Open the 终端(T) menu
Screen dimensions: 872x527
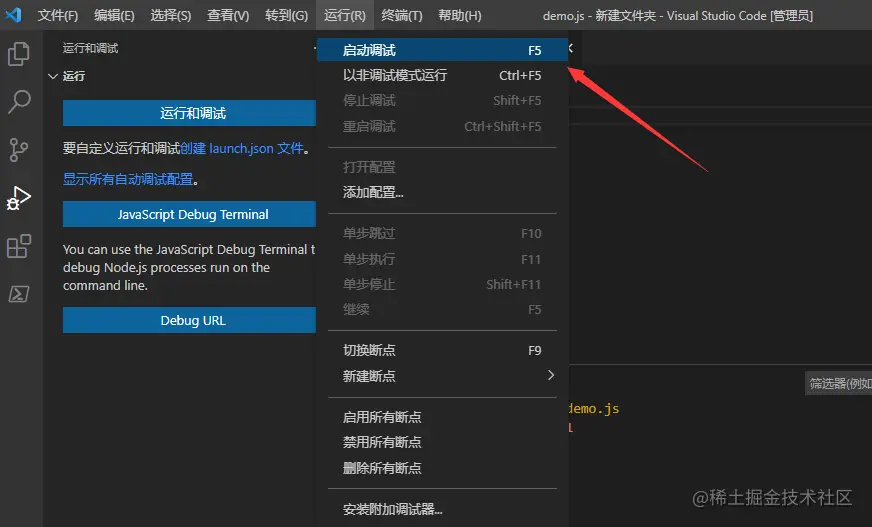click(402, 16)
